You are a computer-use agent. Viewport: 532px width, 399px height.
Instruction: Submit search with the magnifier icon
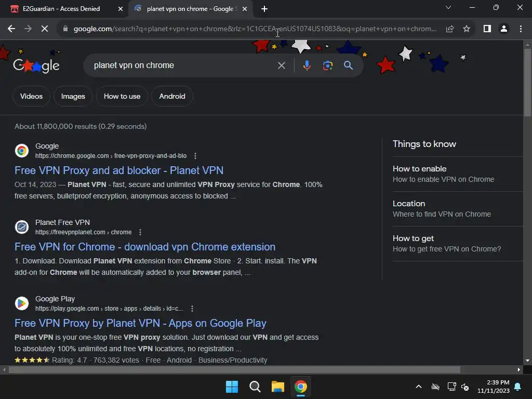tap(348, 65)
